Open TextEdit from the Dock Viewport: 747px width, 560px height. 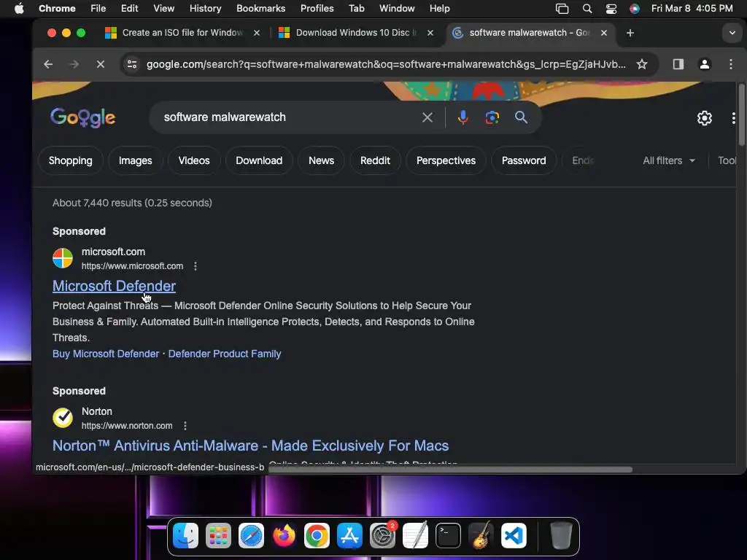[415, 536]
